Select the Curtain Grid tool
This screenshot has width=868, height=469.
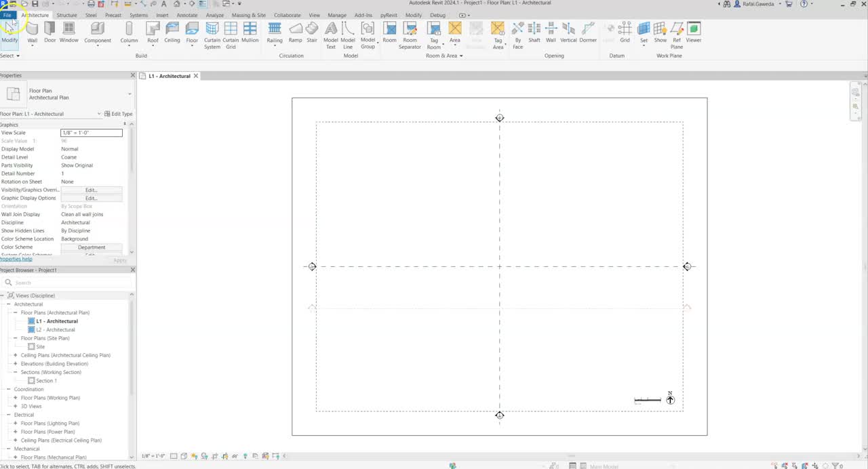click(x=231, y=35)
